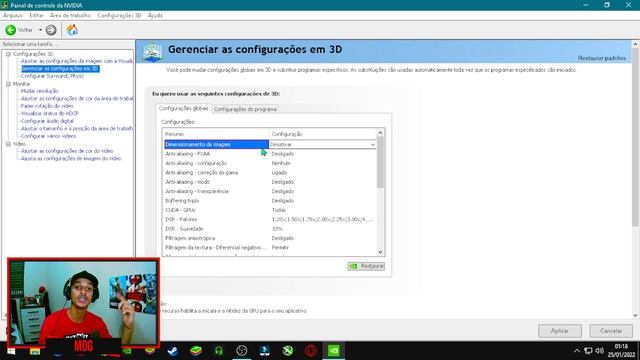Viewport: 640px width, 360px height.
Task: Open Ajusta as configurações de imagem do vídeo
Action: 71,158
